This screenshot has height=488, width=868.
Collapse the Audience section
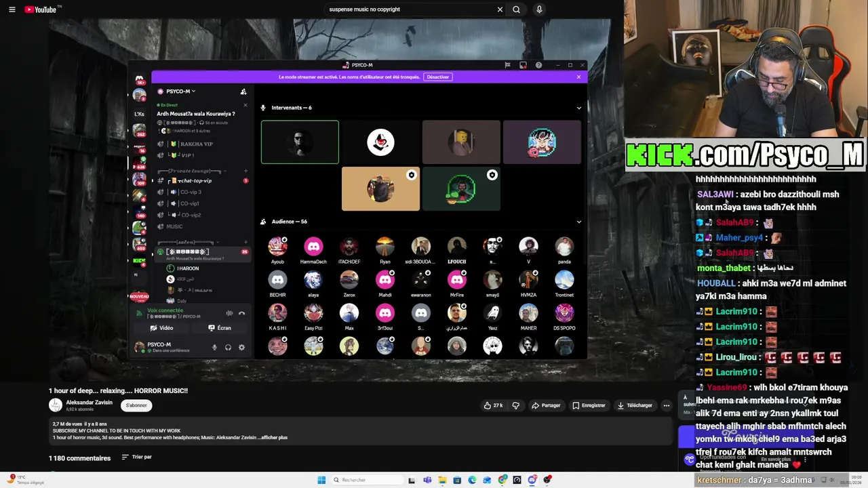pyautogui.click(x=578, y=222)
